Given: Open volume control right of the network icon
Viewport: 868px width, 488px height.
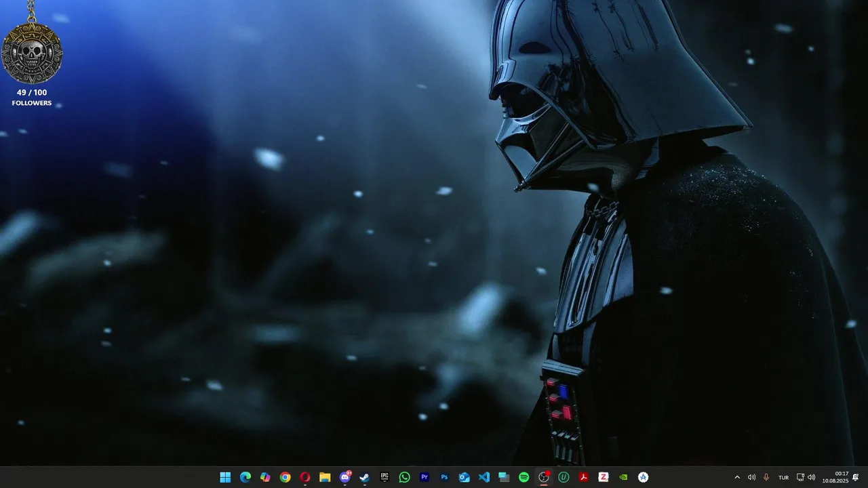Looking at the screenshot, I should point(812,477).
